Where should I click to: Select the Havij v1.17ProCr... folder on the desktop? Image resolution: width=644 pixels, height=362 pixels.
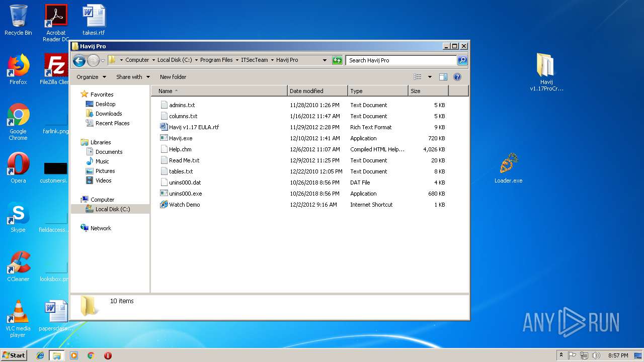tap(546, 72)
